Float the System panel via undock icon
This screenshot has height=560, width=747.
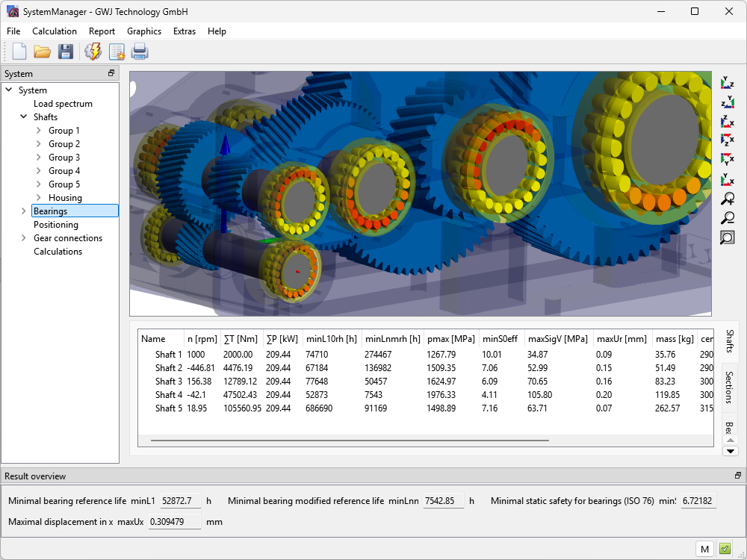tap(111, 73)
